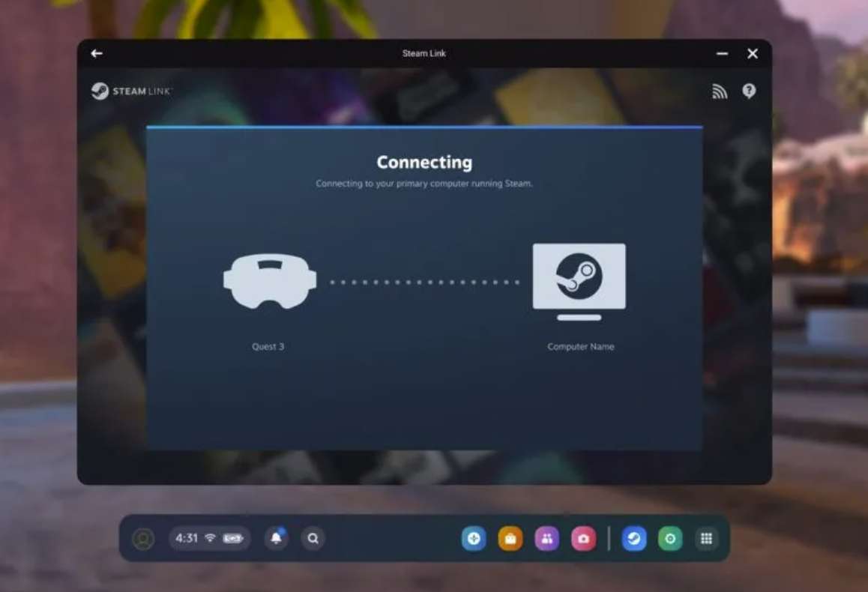This screenshot has height=592, width=868.
Task: Click the blue connection progress bar
Action: click(x=424, y=127)
